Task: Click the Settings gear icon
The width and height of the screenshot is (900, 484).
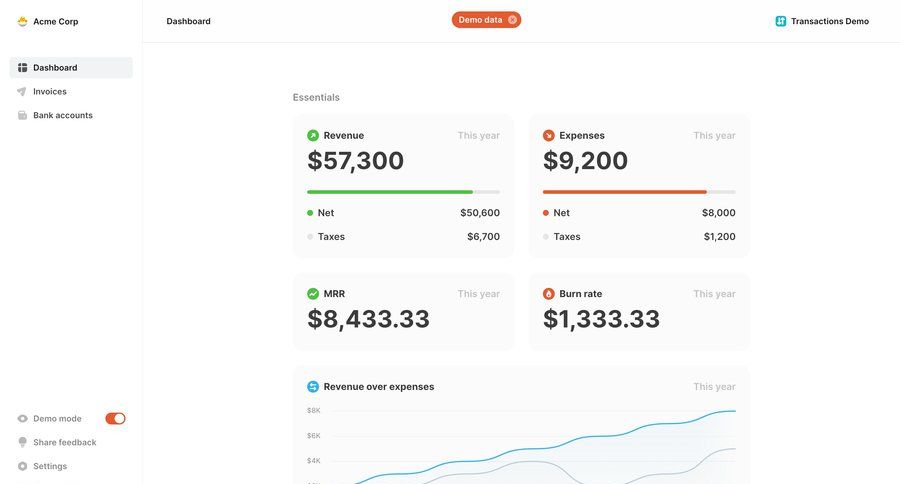Action: coord(22,466)
